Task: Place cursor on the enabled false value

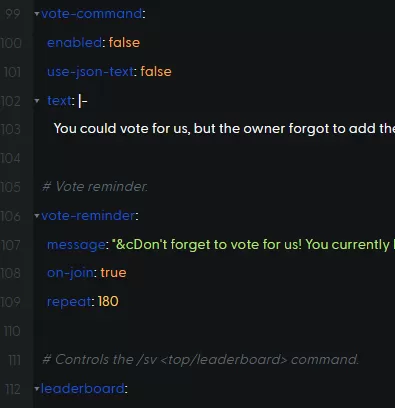Action: coord(124,43)
